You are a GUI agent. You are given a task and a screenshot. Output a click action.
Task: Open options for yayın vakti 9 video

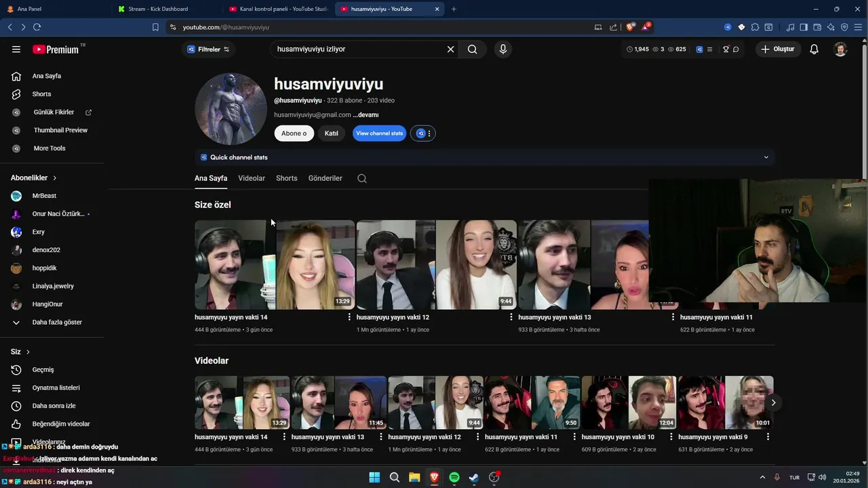(x=768, y=437)
